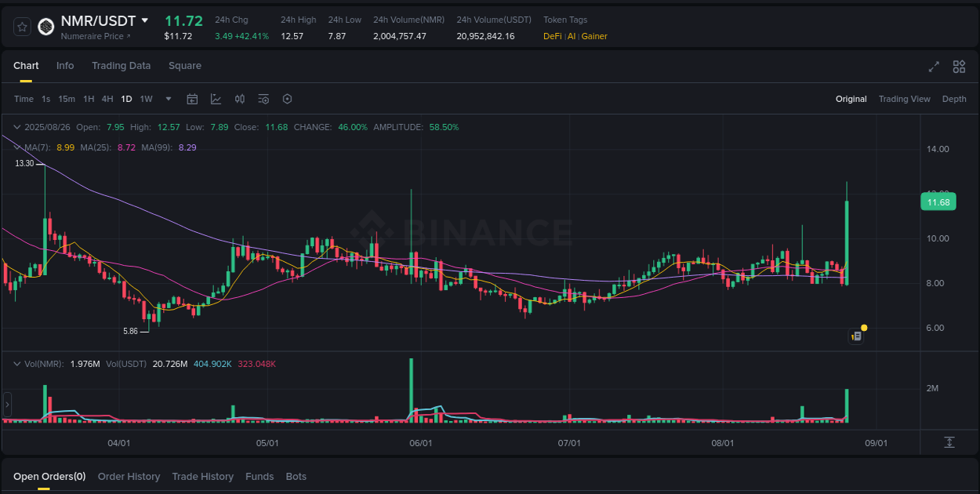980x494 pixels.
Task: Open the date range calendar picker icon
Action: click(192, 99)
